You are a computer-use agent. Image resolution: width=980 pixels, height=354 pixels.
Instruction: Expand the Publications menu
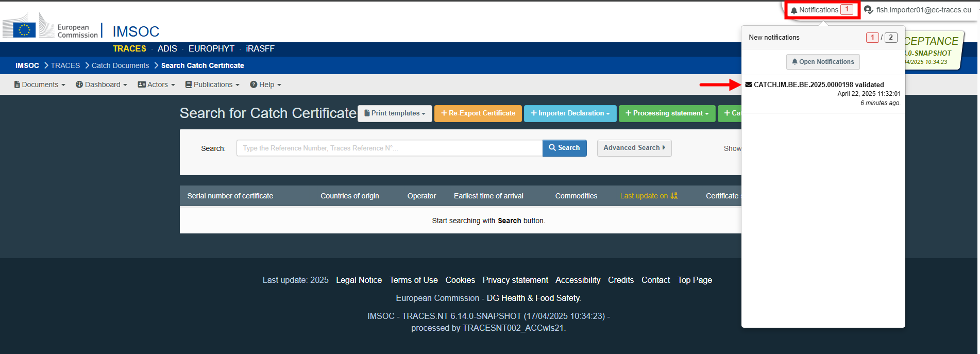coord(212,85)
